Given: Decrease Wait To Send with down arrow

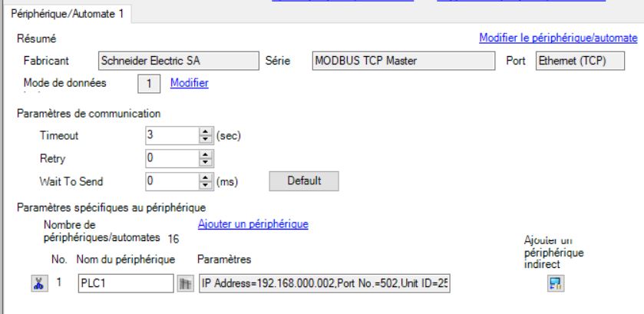Looking at the screenshot, I should pos(207,185).
